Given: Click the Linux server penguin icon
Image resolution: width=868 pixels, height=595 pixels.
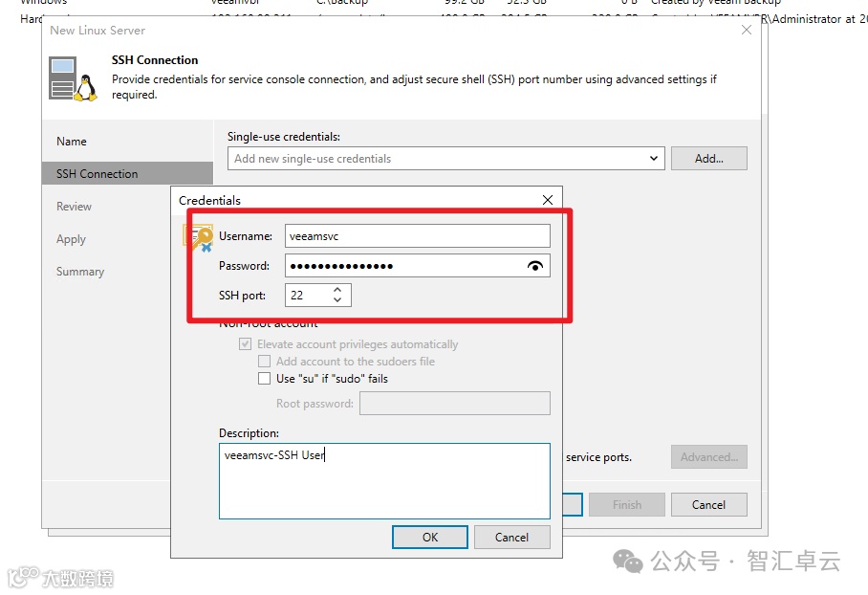Looking at the screenshot, I should (x=73, y=78).
